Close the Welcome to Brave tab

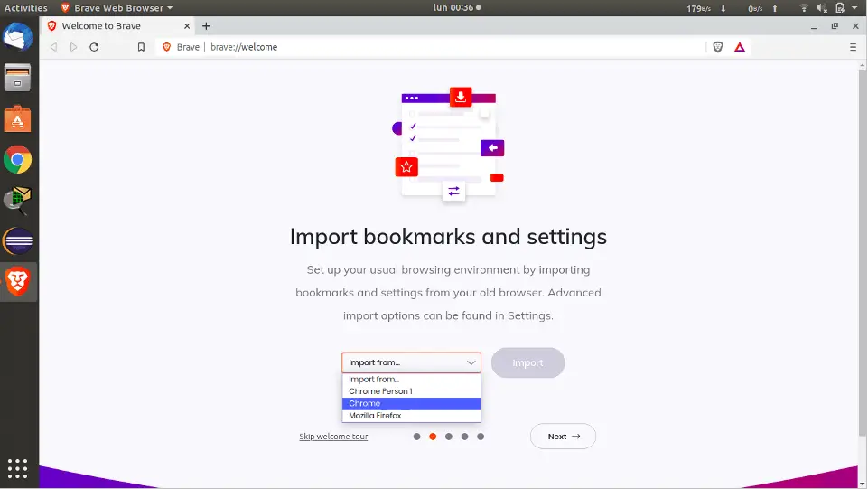pyautogui.click(x=187, y=26)
